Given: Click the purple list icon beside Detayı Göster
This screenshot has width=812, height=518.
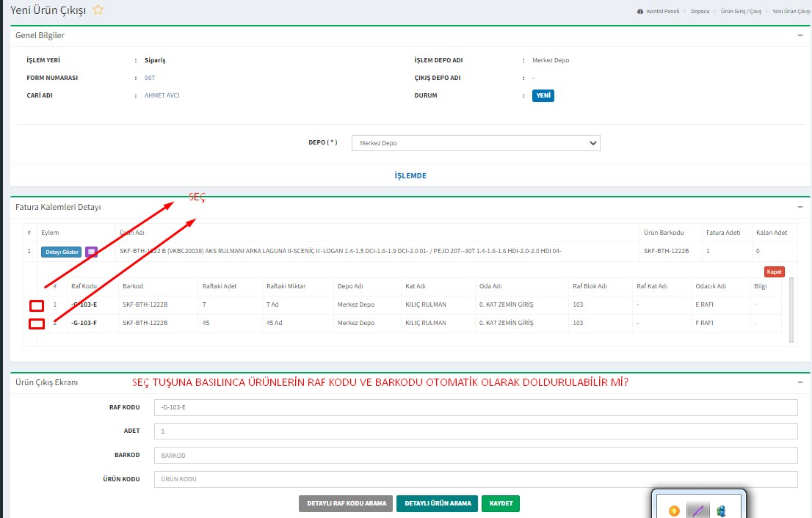Looking at the screenshot, I should pos(91,252).
